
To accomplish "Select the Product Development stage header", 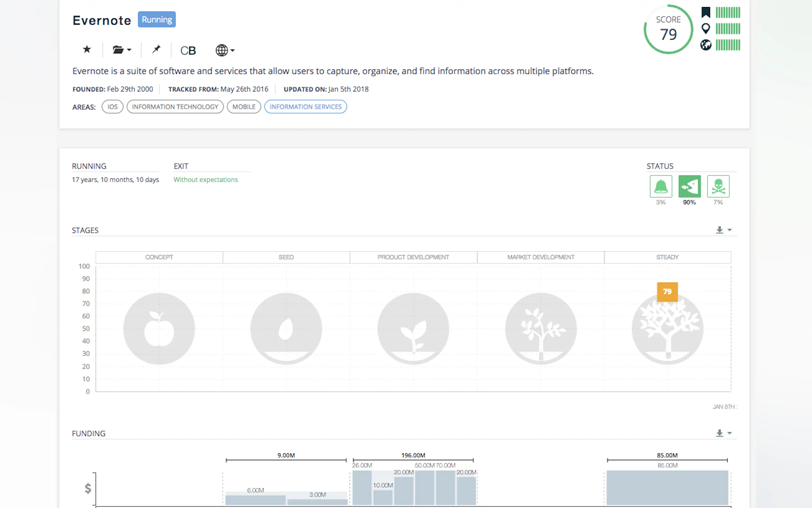I will (413, 257).
